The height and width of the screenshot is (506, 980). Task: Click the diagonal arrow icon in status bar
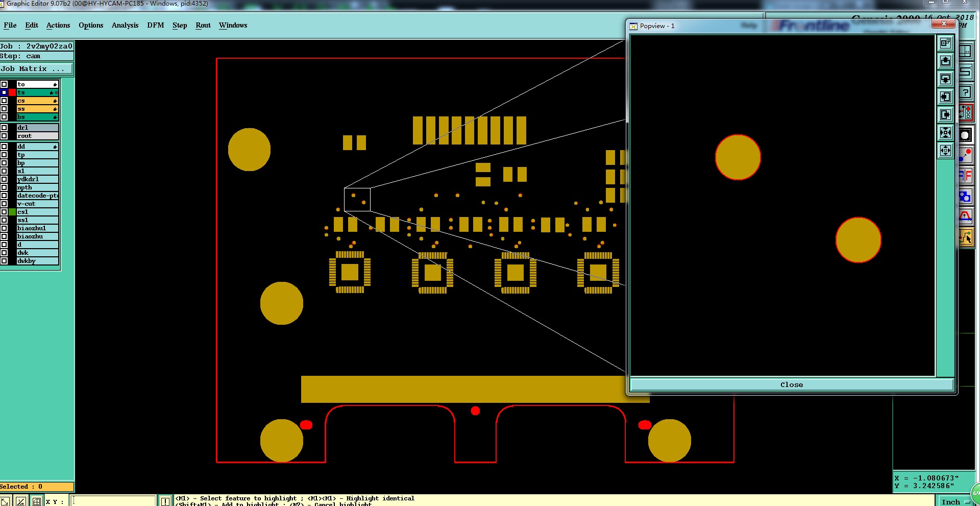[x=5, y=501]
